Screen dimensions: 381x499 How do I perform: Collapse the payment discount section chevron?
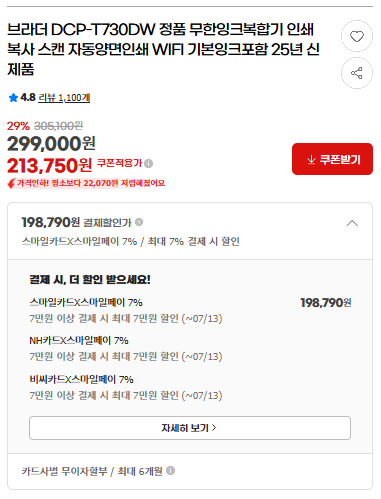[x=352, y=223]
